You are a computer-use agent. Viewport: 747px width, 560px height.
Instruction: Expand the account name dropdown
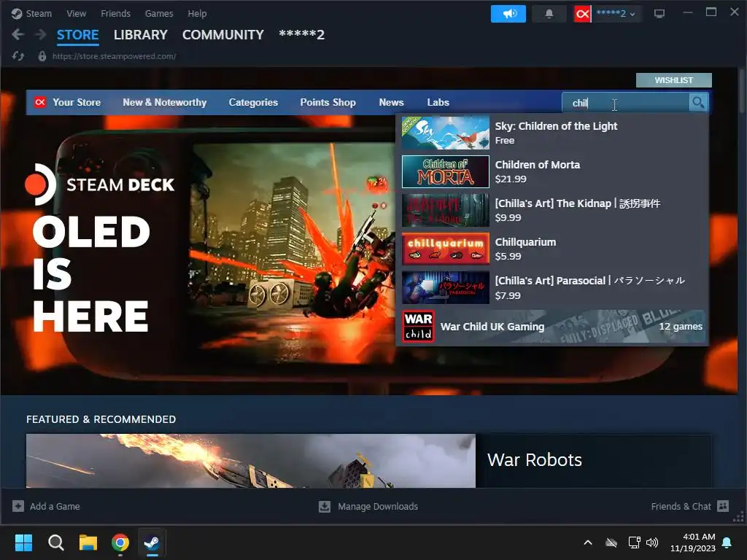tap(616, 14)
